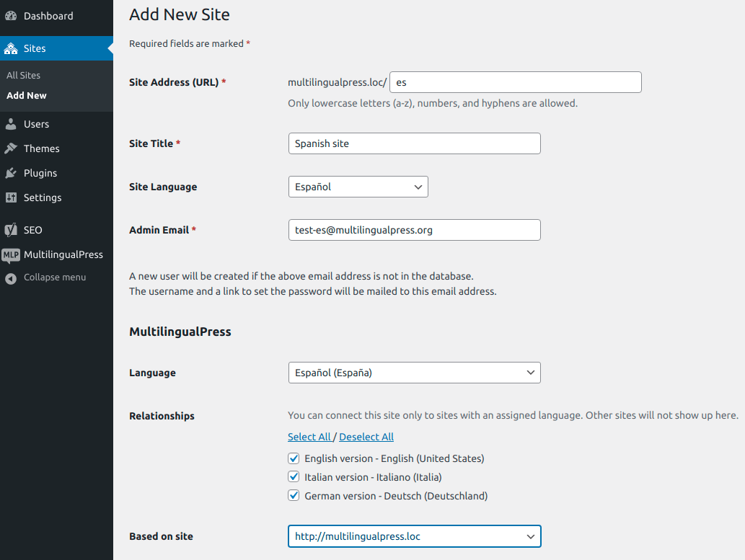
Task: Open the Site Language dropdown
Action: coord(358,186)
